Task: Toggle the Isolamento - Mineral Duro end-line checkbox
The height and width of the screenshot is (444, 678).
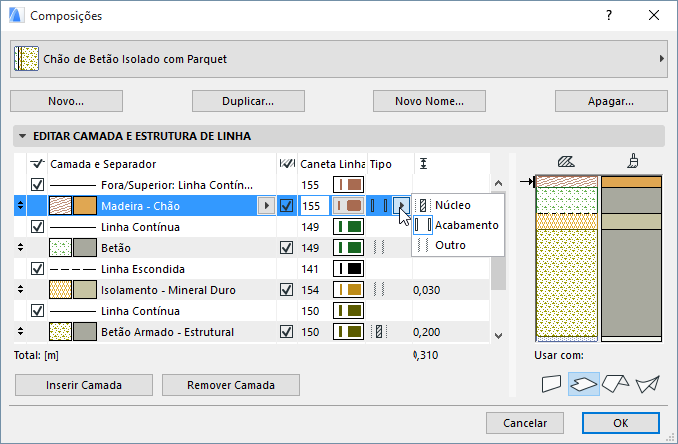Action: click(286, 290)
